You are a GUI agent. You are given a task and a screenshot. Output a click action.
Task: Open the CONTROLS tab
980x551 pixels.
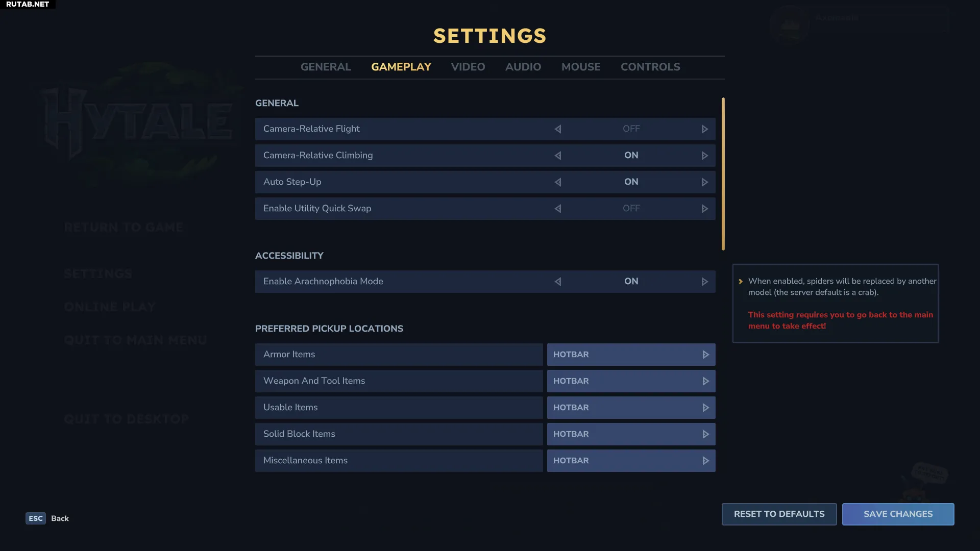[650, 67]
